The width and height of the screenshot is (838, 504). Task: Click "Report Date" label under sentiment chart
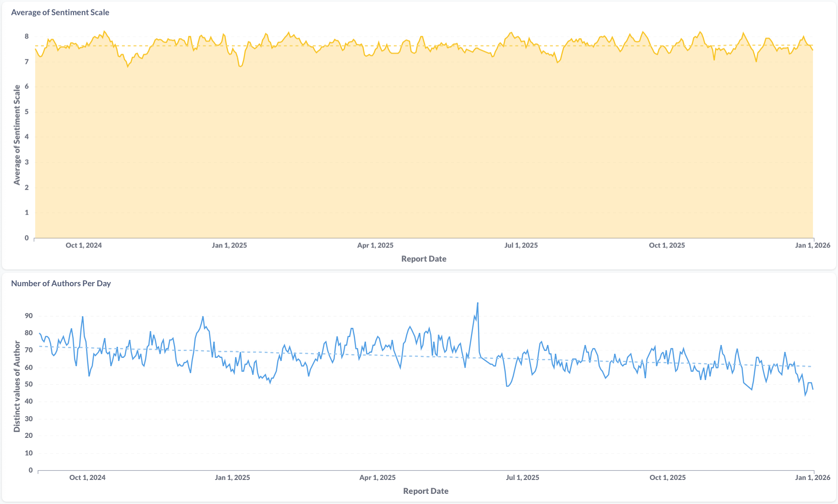coord(424,259)
